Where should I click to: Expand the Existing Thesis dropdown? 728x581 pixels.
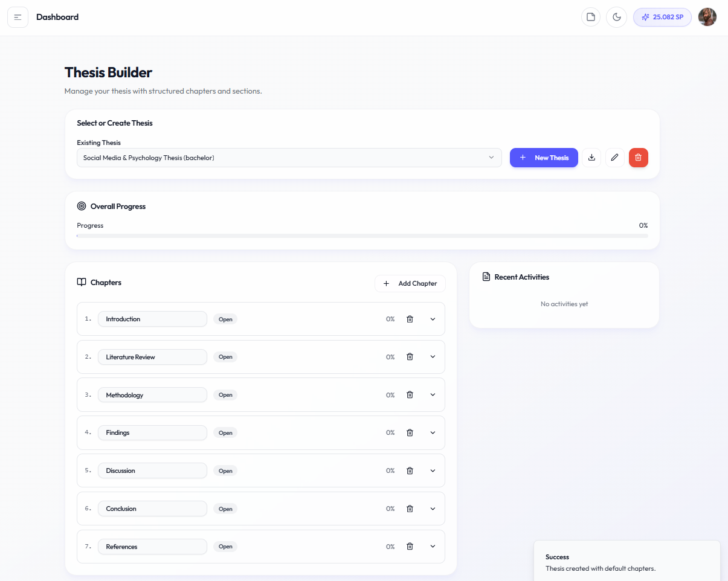[x=289, y=158]
